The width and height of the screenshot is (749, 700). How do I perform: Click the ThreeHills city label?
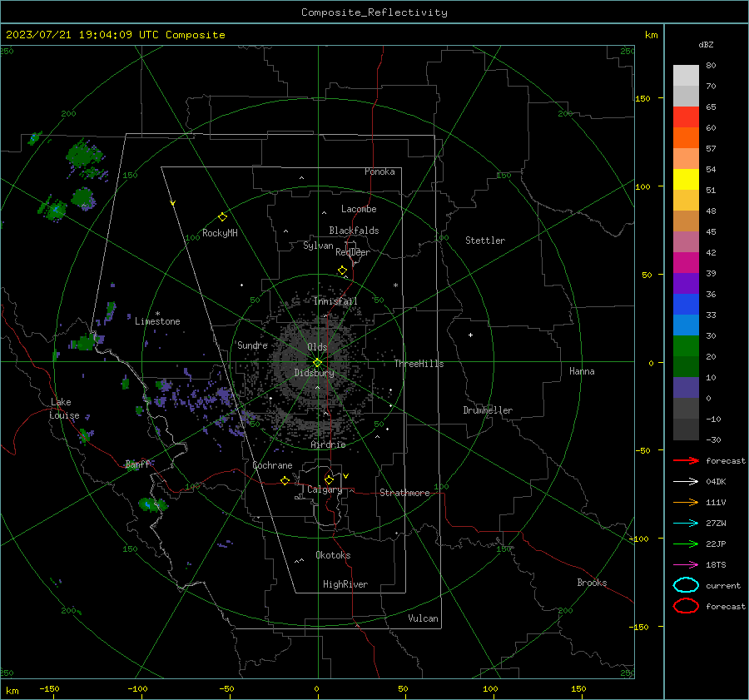(419, 364)
